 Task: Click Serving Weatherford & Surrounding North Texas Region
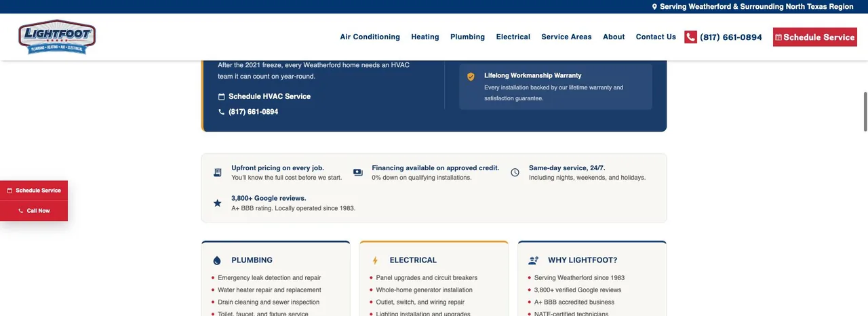757,7
